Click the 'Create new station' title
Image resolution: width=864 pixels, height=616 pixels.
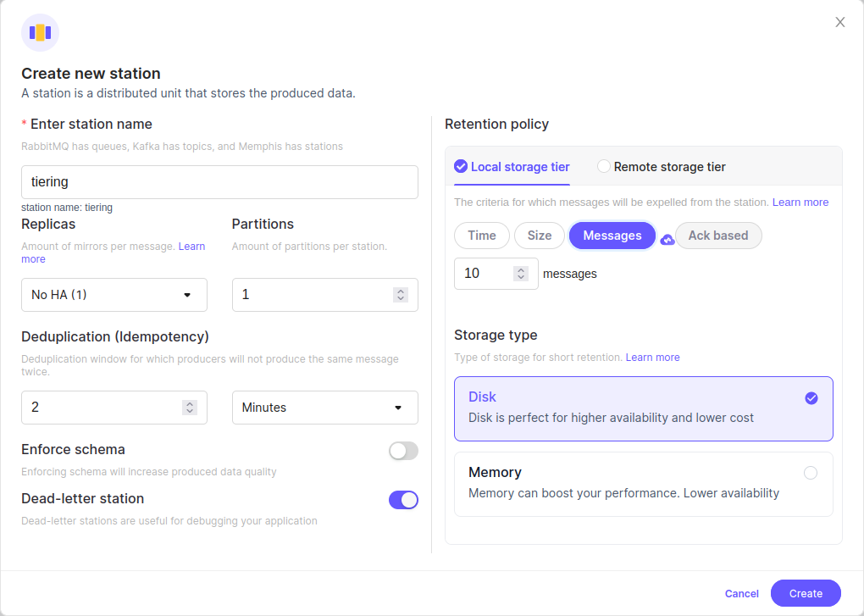[91, 73]
